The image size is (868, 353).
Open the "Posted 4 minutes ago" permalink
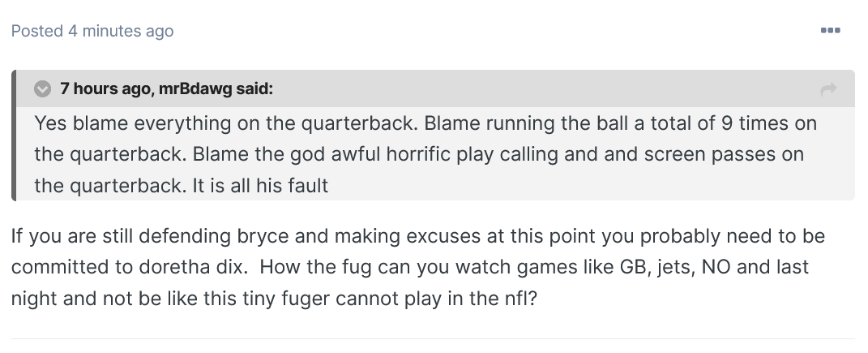[92, 31]
